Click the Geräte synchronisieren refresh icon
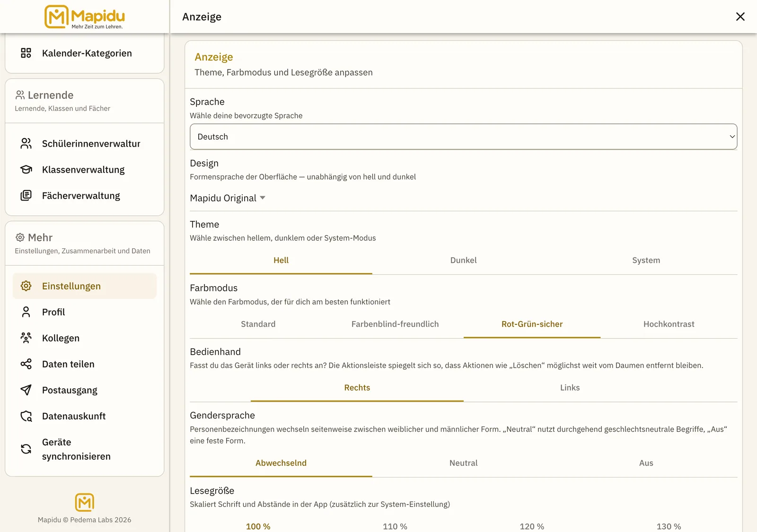 point(26,449)
